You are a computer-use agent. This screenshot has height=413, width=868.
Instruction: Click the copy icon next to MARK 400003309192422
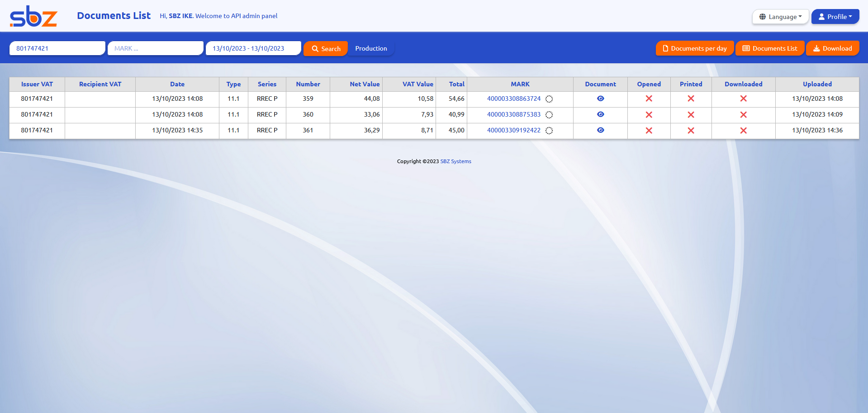(x=549, y=131)
